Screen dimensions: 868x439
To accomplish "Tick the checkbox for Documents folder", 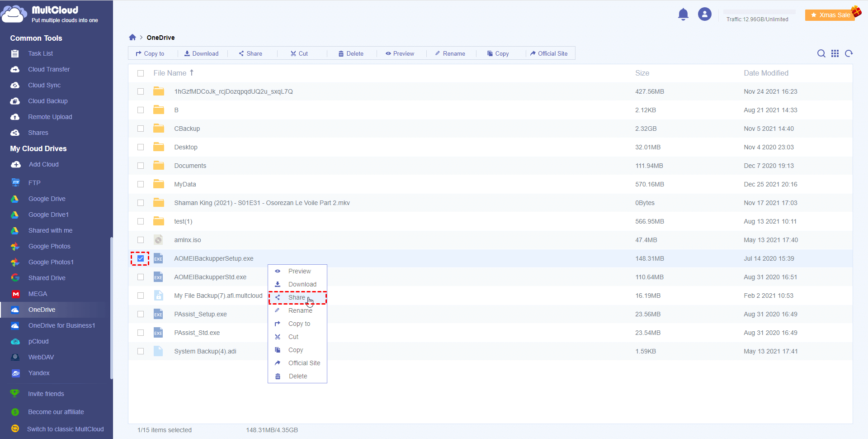I will (x=141, y=166).
